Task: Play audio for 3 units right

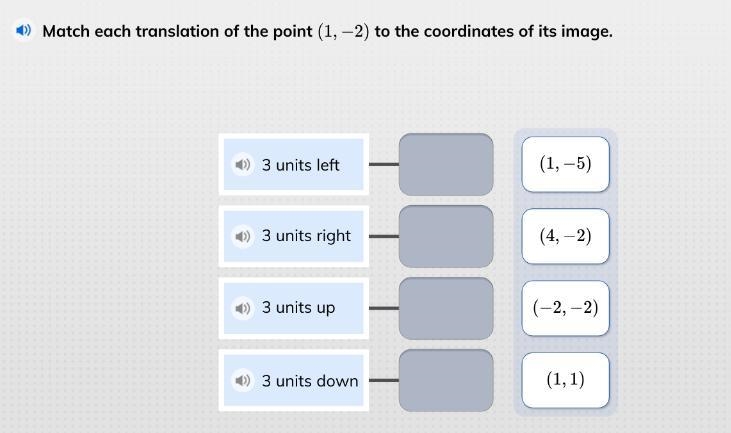Action: pyautogui.click(x=242, y=236)
